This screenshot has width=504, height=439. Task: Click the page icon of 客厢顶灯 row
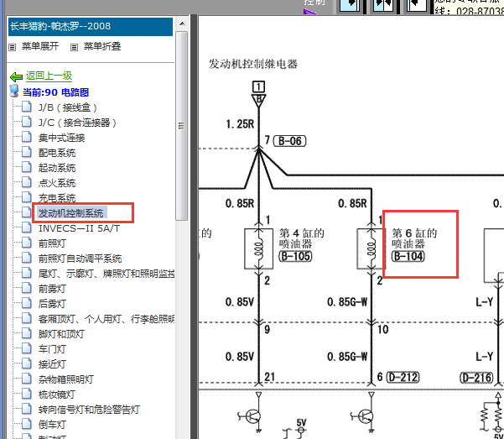point(27,318)
